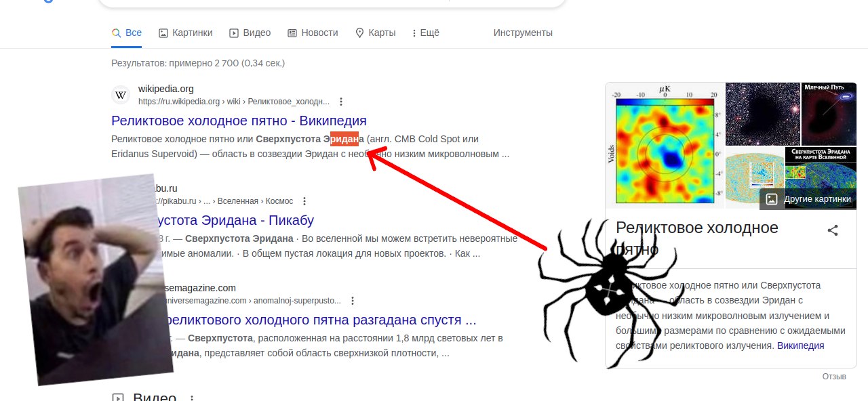Open Реликтовое холодное пятно - Википедия link

[x=239, y=121]
